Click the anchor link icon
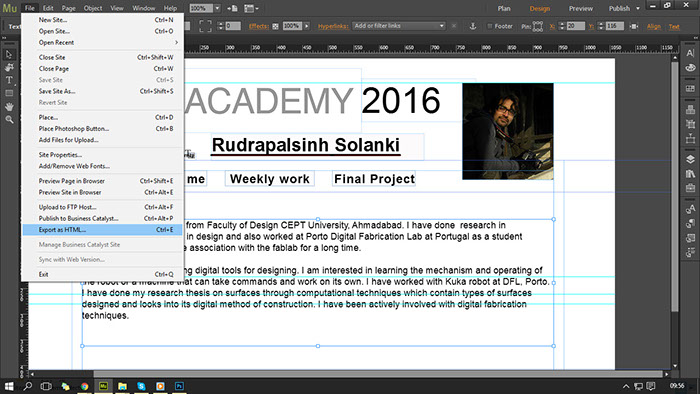Screen dimensions: 700x394 coord(472,26)
